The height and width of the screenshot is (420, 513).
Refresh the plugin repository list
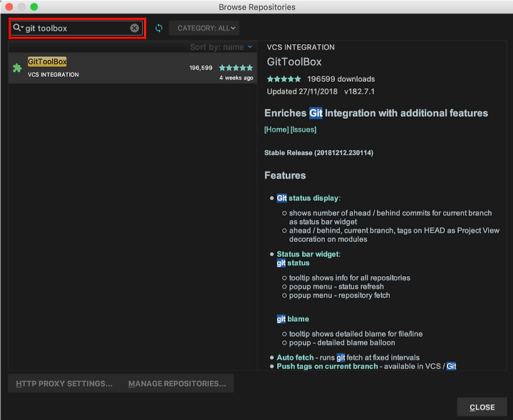click(x=159, y=28)
